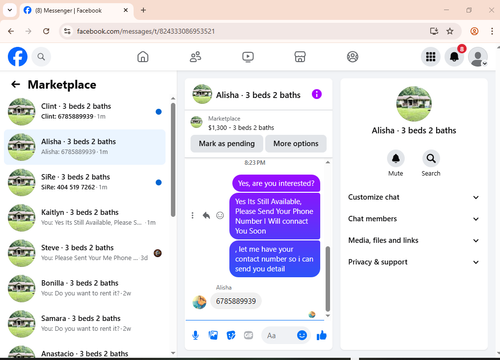Screen dimensions: 500x360
Task: Click the browser back arrow
Action: [11, 31]
